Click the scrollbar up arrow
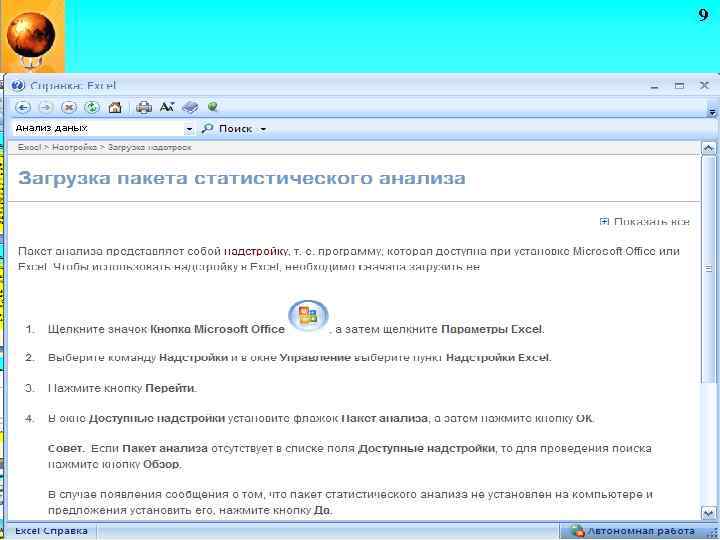This screenshot has height=540, width=720. point(709,148)
